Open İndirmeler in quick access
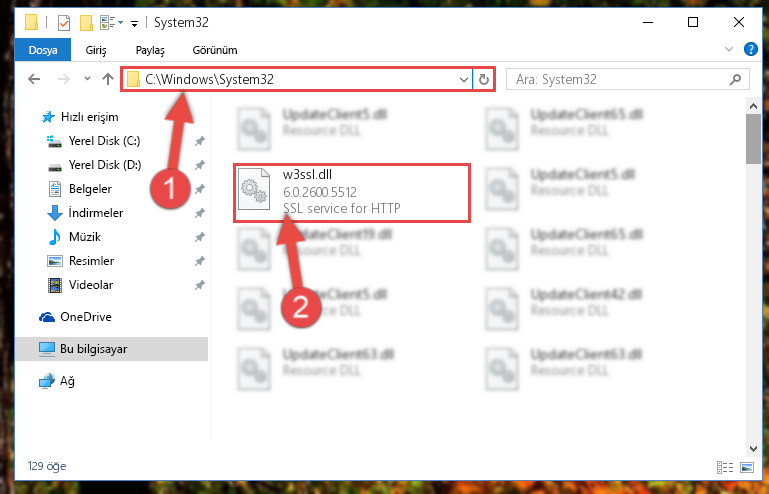 (x=95, y=213)
